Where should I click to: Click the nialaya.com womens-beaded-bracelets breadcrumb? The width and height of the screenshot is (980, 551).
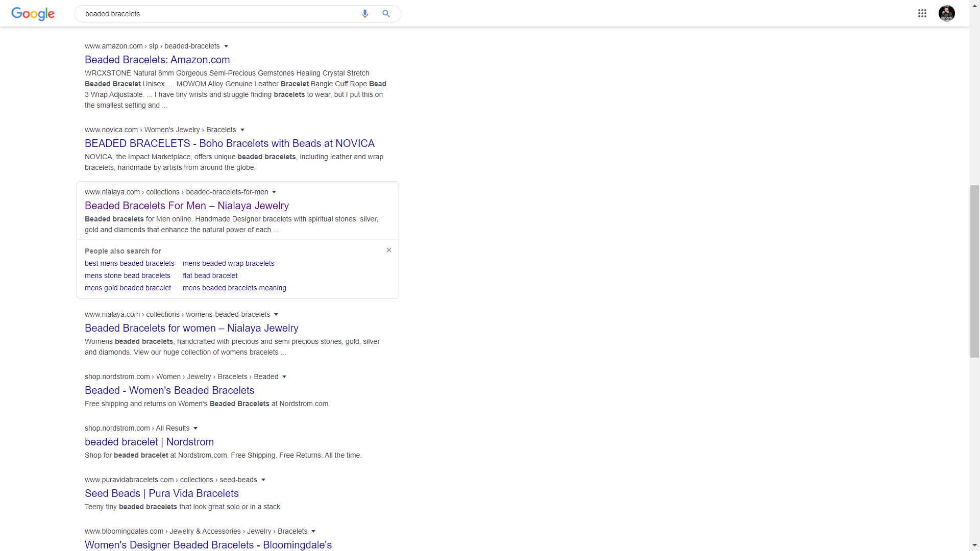(x=178, y=314)
